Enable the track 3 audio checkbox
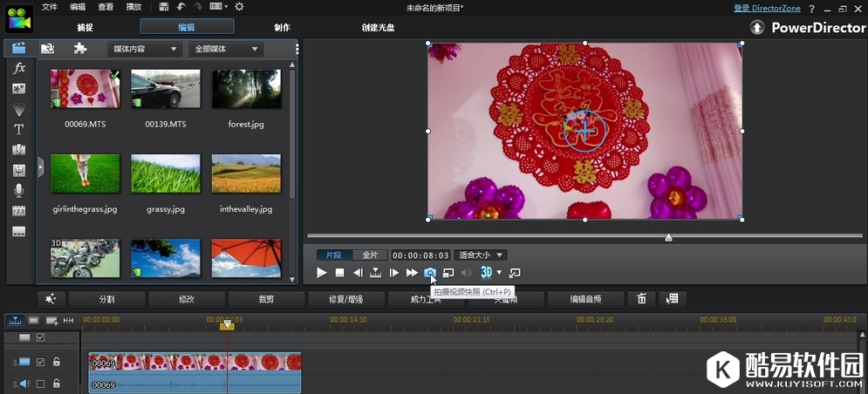The height and width of the screenshot is (394, 868). click(40, 384)
